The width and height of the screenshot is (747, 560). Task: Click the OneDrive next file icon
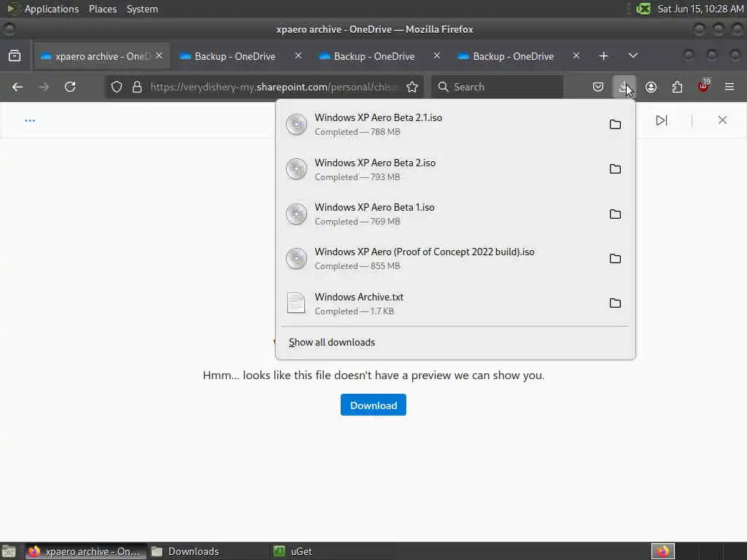[661, 120]
